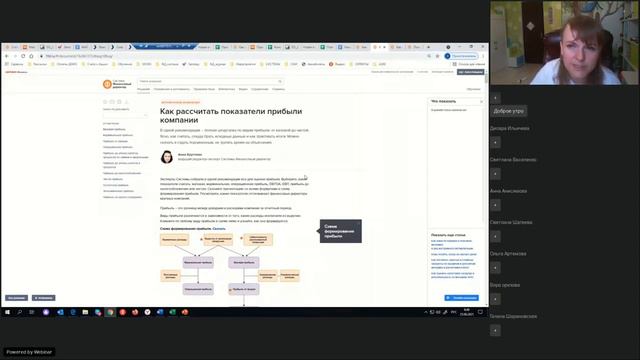Open Task View on the taskbar
Screen dimensions: 640x360
(32, 312)
